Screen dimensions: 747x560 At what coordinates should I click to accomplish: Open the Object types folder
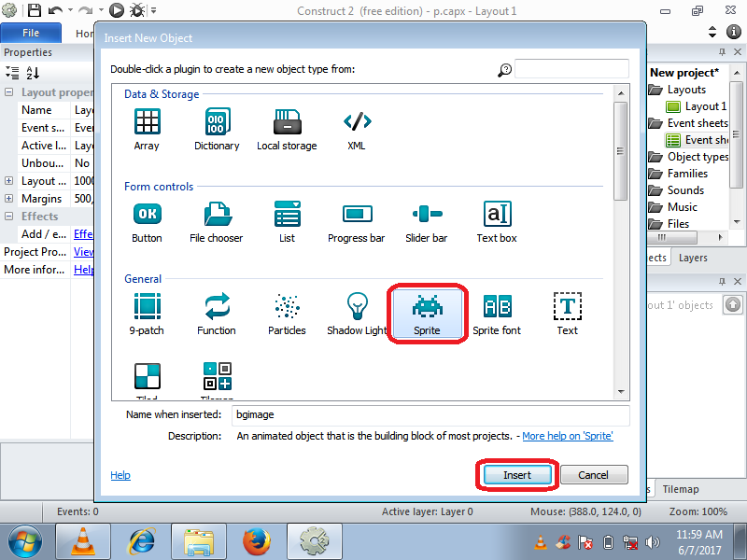(698, 157)
